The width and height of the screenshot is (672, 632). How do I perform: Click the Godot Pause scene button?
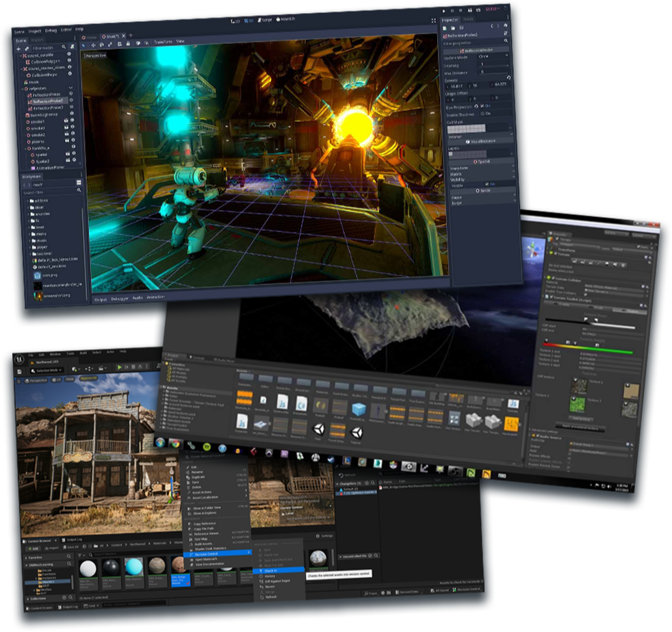[452, 11]
